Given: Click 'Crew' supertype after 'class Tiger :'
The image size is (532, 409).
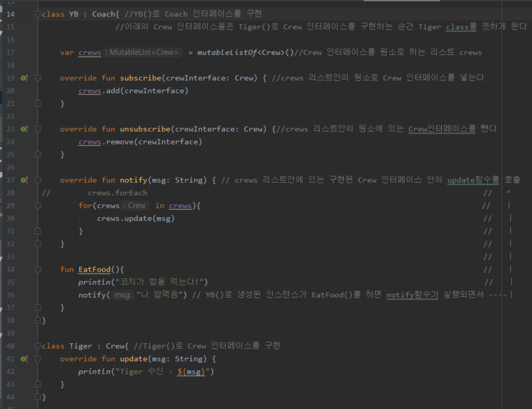Looking at the screenshot, I should (x=115, y=346).
